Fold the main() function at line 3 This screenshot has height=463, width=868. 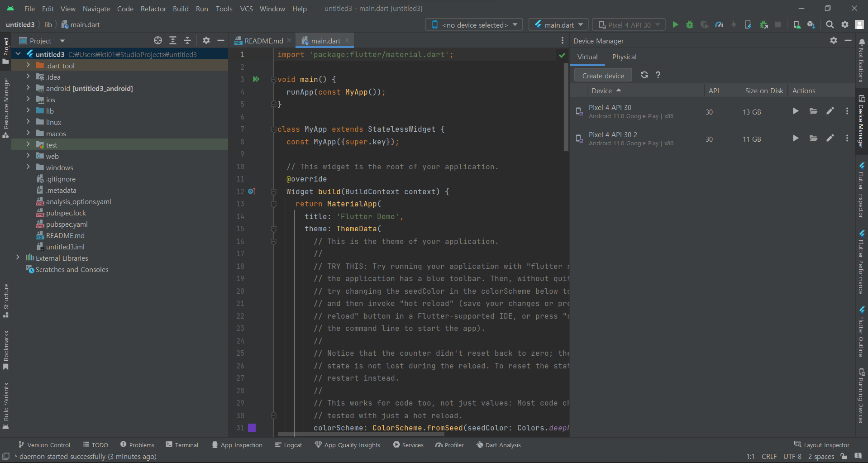tap(273, 80)
